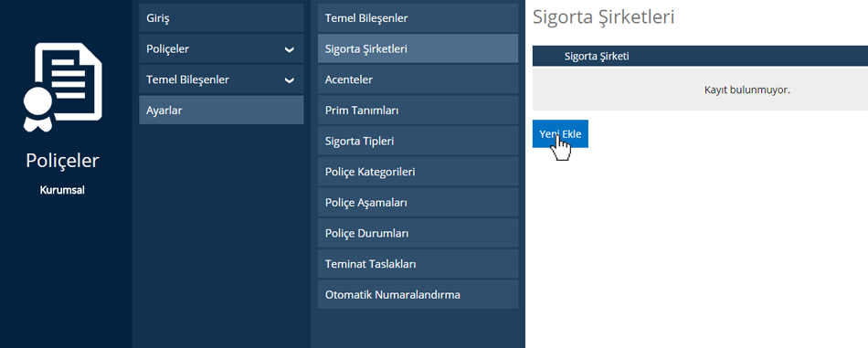
Task: Click the Poliçeler title under the logo
Action: pos(62,161)
